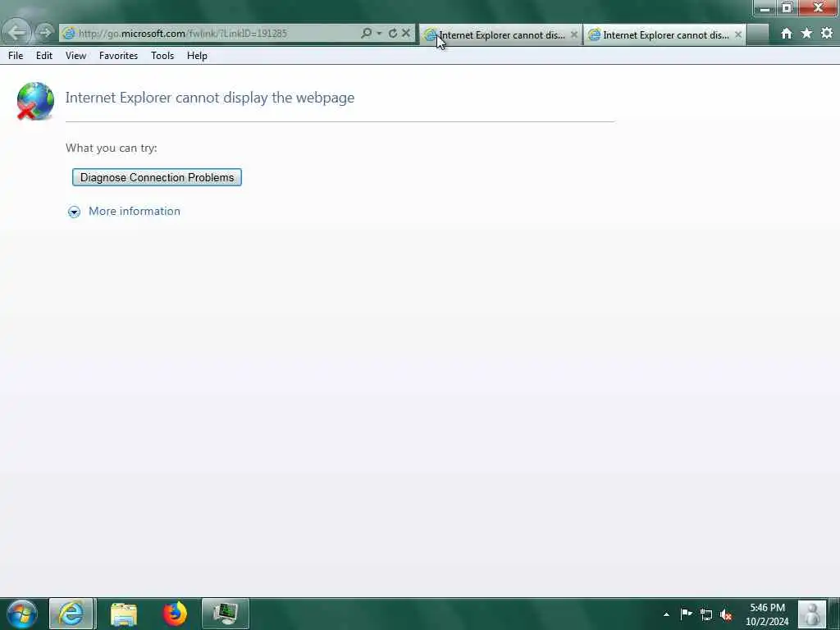This screenshot has height=630, width=840.
Task: Open the File menu
Action: pos(16,56)
